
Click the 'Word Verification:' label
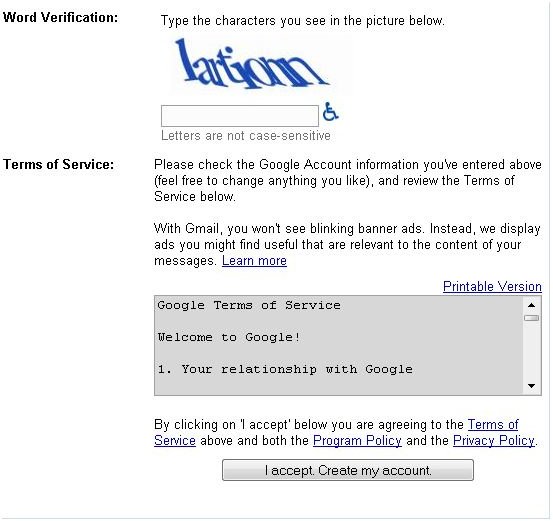tap(60, 17)
